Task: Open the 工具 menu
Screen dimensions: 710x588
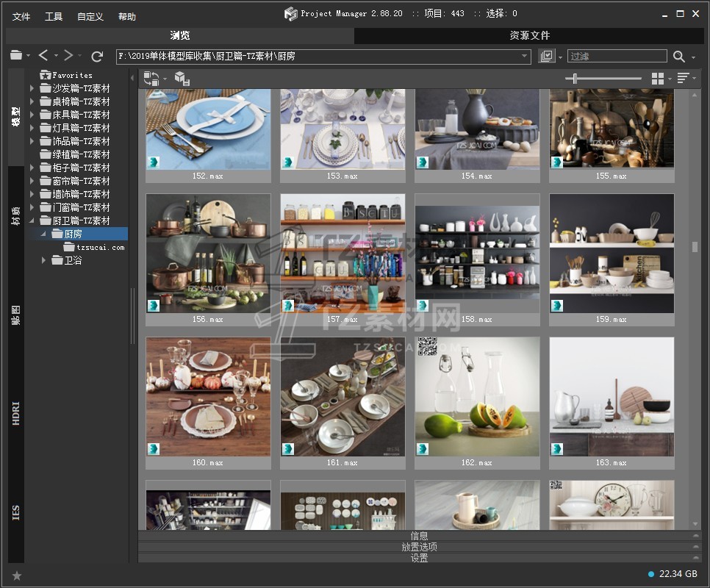Action: point(54,17)
